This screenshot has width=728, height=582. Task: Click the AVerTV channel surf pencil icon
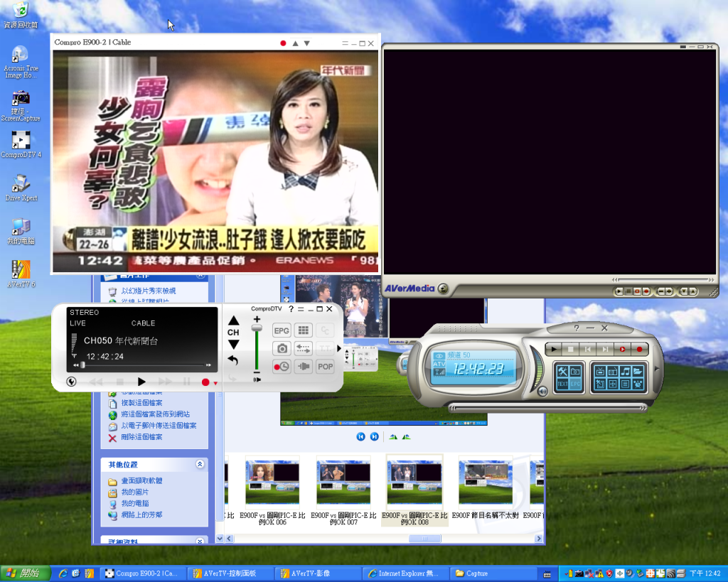[x=600, y=384]
